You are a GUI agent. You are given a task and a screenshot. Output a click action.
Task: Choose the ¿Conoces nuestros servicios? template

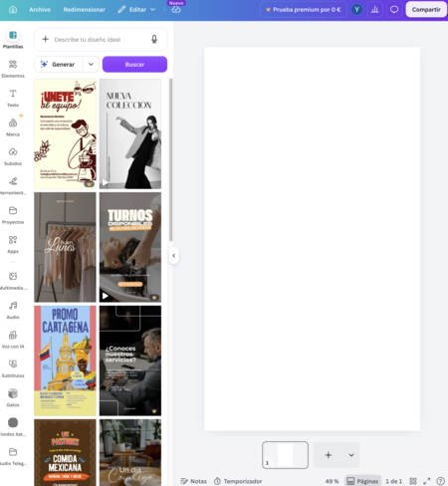(130, 361)
